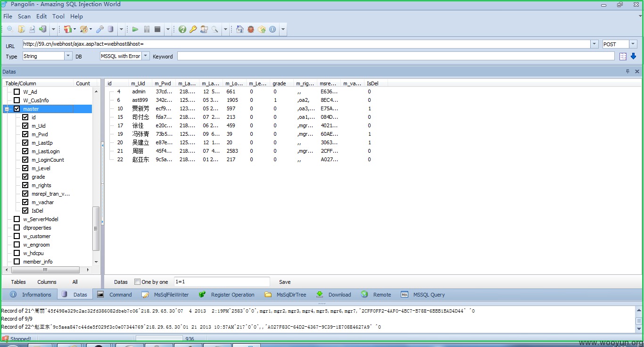The width and height of the screenshot is (644, 347).
Task: Open overflow arrow after stop button
Action: click(x=168, y=29)
